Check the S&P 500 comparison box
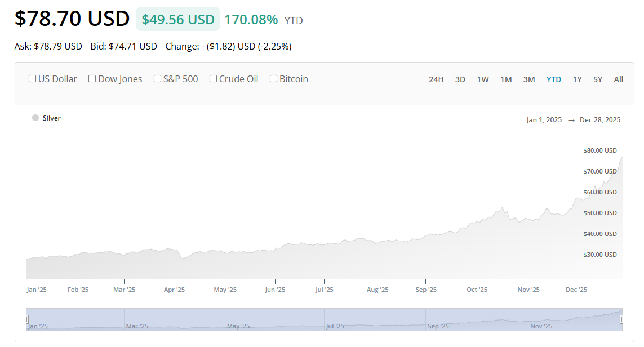Image resolution: width=644 pixels, height=347 pixels. [x=157, y=78]
